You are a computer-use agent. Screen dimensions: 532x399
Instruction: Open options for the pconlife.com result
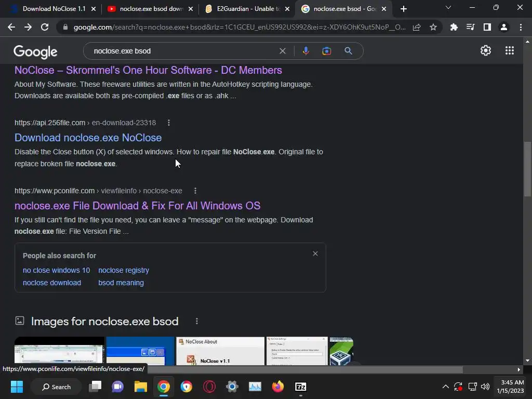click(195, 191)
